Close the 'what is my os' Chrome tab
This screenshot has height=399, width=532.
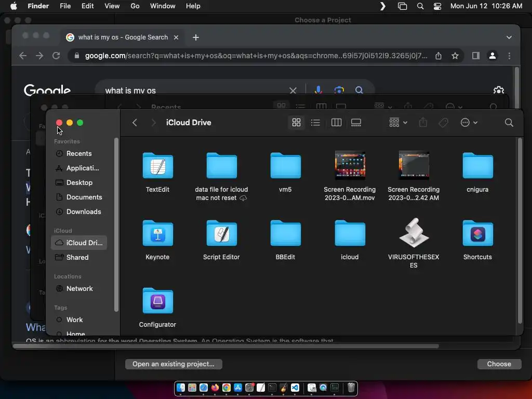[176, 37]
